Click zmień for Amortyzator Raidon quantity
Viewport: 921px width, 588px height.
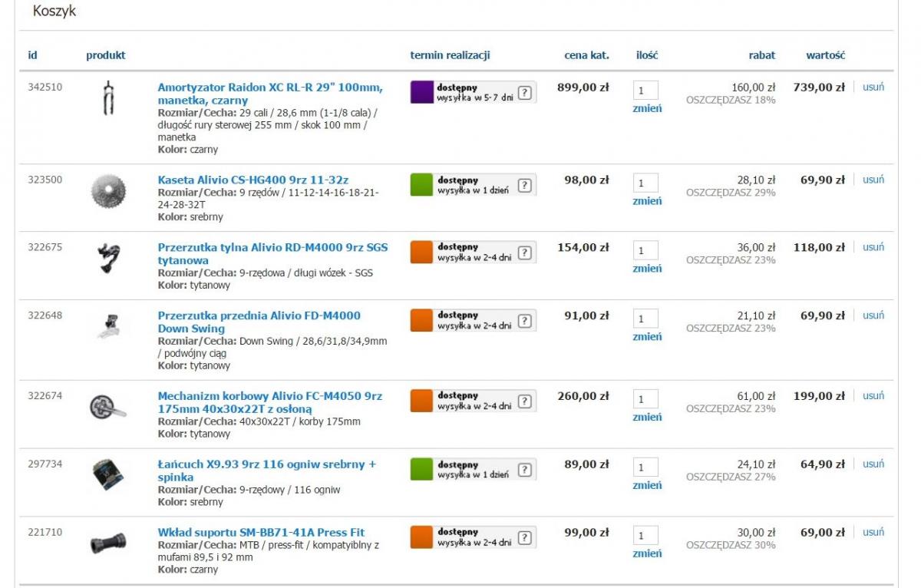click(647, 108)
